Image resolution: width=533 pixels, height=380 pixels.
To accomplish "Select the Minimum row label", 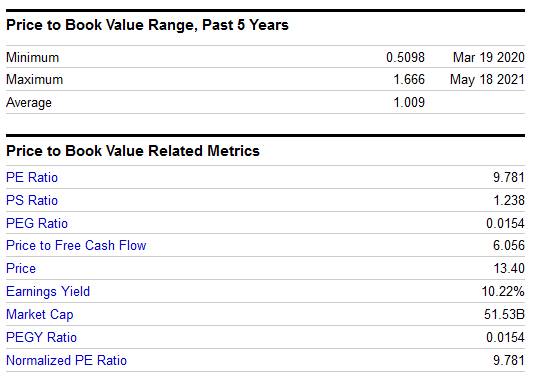I will pos(33,57).
